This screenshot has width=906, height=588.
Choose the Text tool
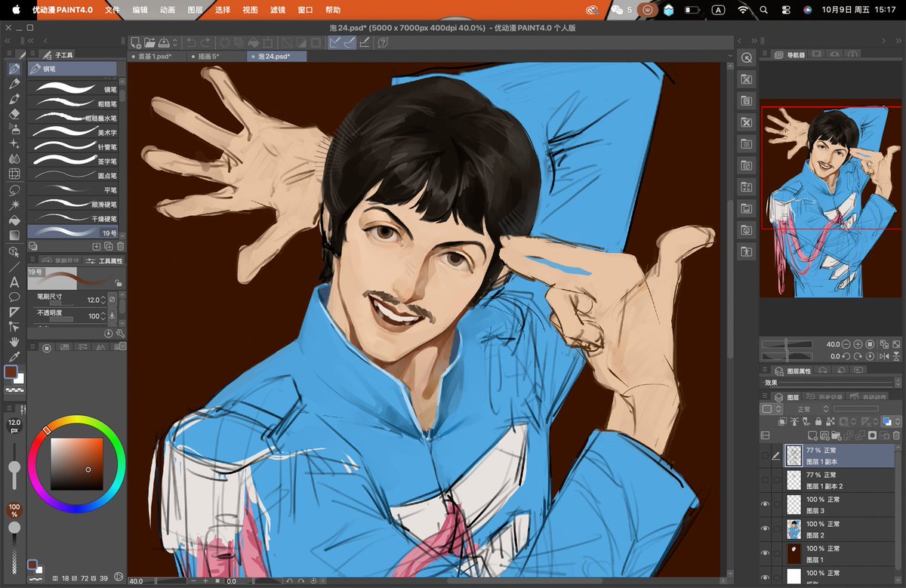click(x=14, y=282)
